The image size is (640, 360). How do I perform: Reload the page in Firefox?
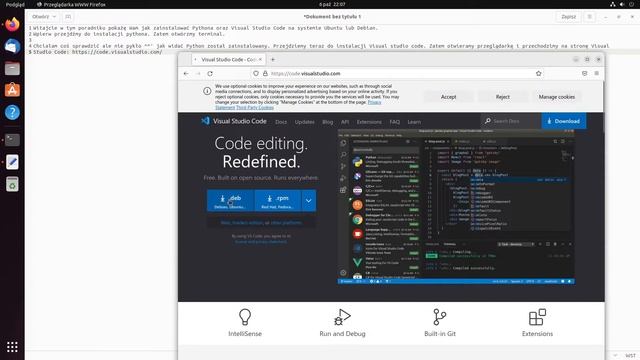(210, 73)
